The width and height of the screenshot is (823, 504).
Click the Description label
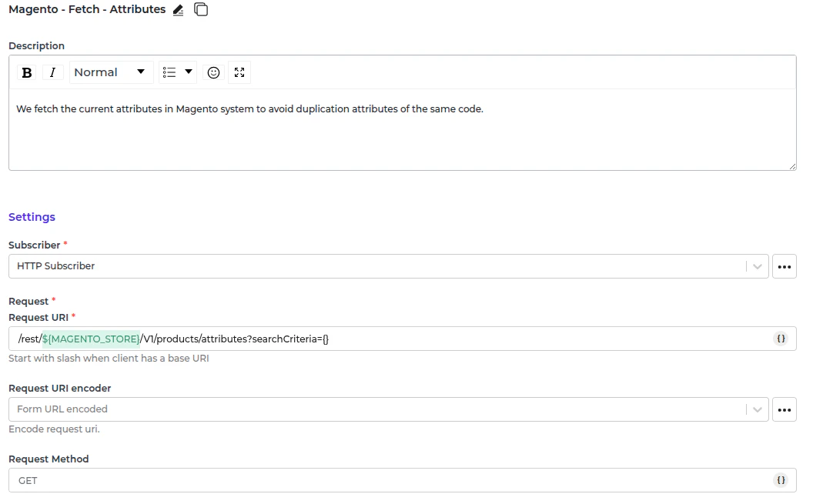coord(36,45)
